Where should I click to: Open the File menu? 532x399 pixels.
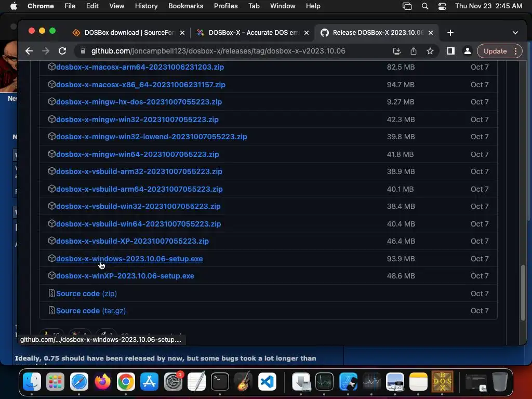coord(70,6)
